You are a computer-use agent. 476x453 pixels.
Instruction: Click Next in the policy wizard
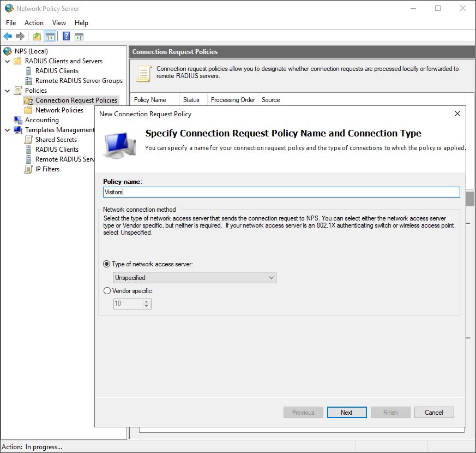pyautogui.click(x=347, y=412)
